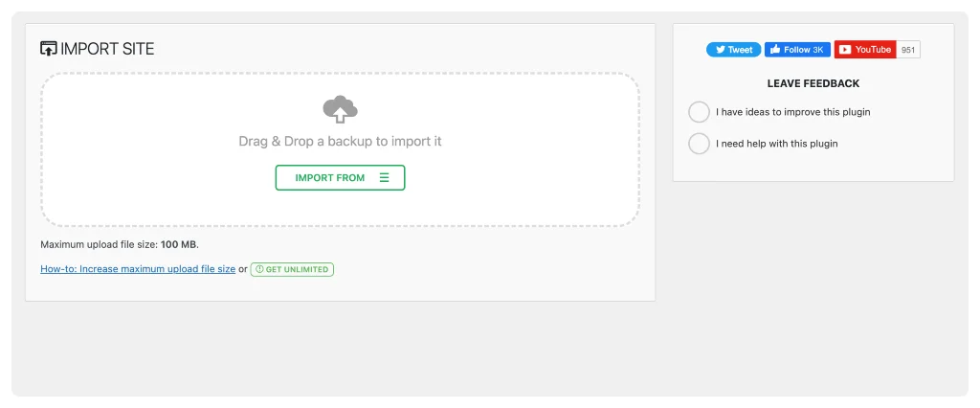Select 'I need help with this plugin'
This screenshot has height=408, width=980.
pyautogui.click(x=699, y=144)
